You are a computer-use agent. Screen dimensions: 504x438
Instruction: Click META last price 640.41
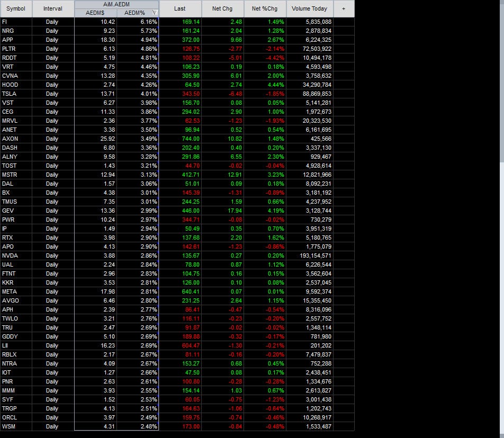tap(191, 291)
